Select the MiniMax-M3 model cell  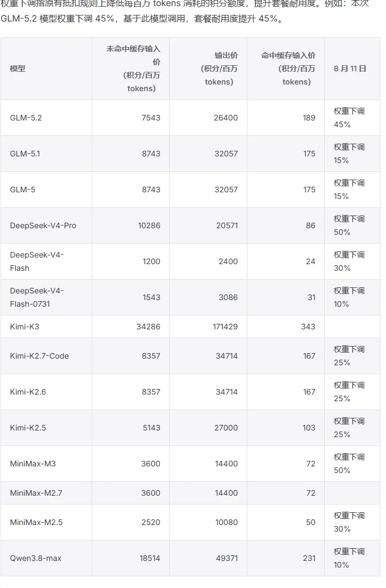(x=46, y=464)
